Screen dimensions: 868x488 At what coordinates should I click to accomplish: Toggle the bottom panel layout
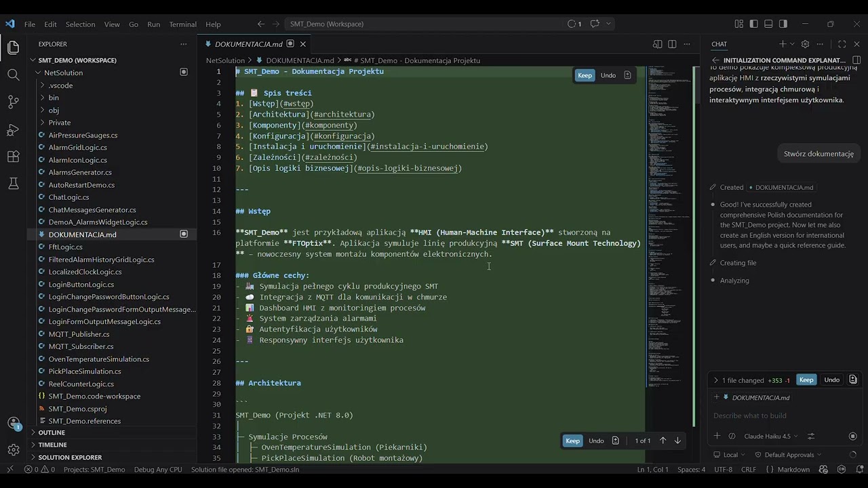click(768, 24)
